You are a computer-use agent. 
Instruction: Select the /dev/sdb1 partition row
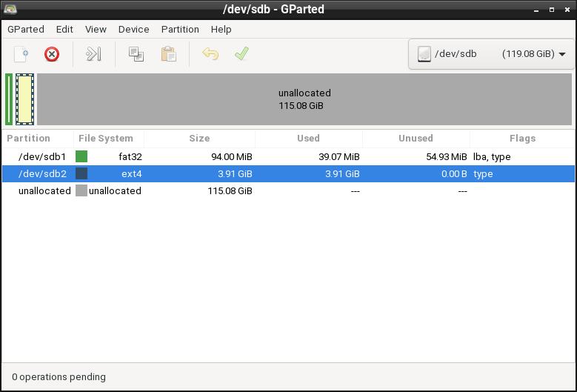point(289,156)
